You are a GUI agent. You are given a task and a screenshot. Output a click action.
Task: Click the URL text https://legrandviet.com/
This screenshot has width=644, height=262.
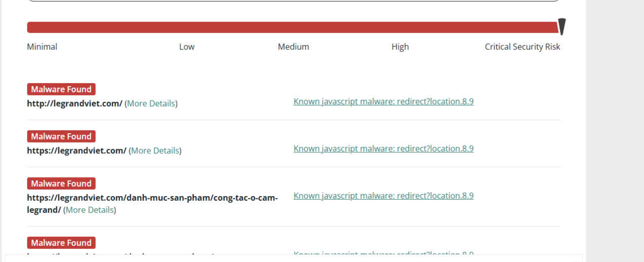point(77,151)
